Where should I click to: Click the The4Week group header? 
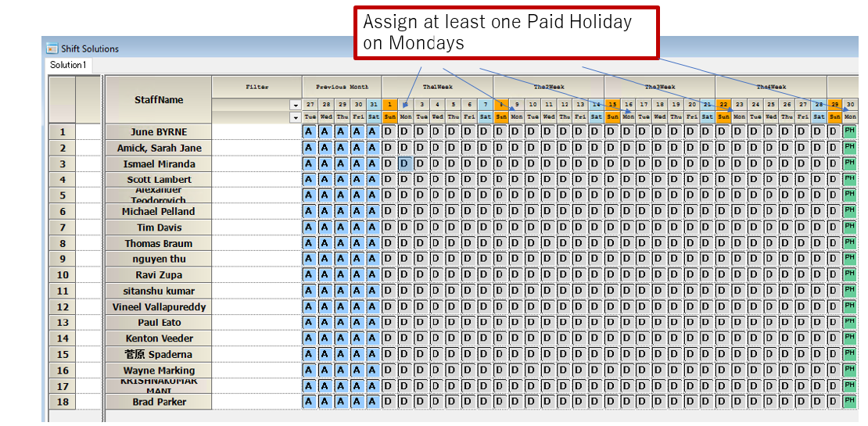point(771,87)
